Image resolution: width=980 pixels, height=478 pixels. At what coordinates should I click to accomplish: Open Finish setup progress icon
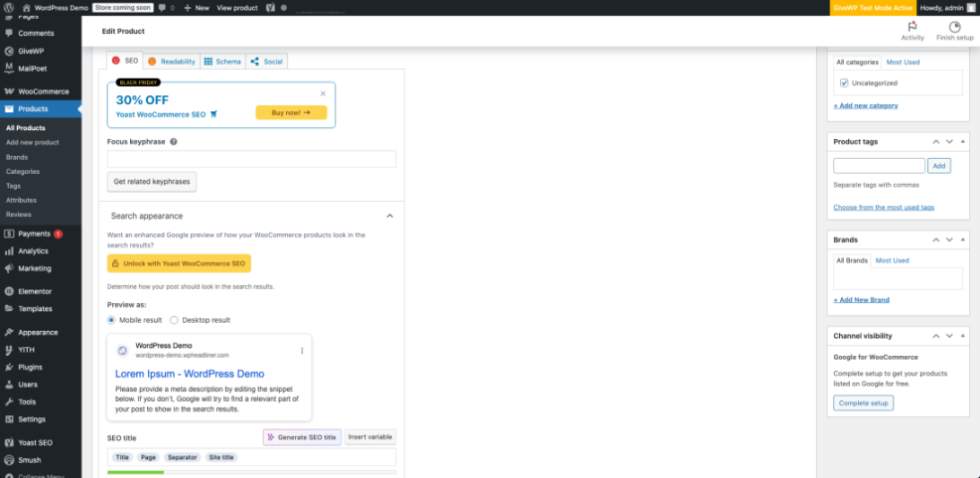click(954, 27)
